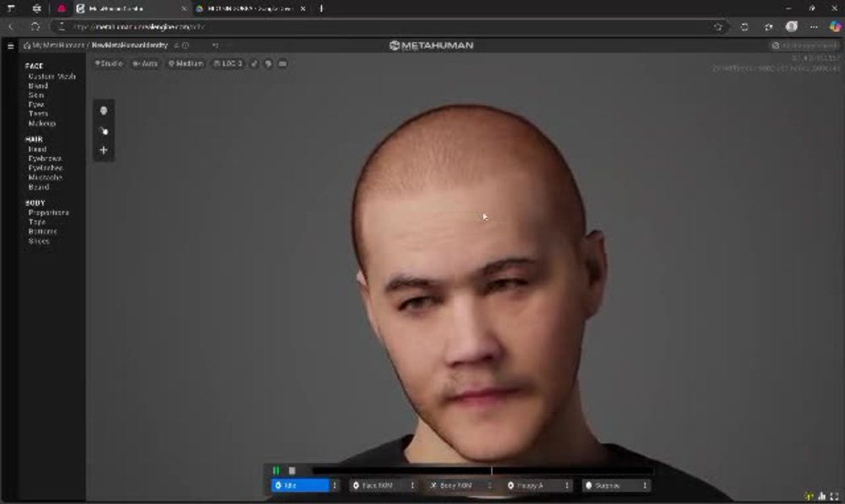This screenshot has height=504, width=845.
Task: Click the third round icon after LOD
Action: pos(282,63)
